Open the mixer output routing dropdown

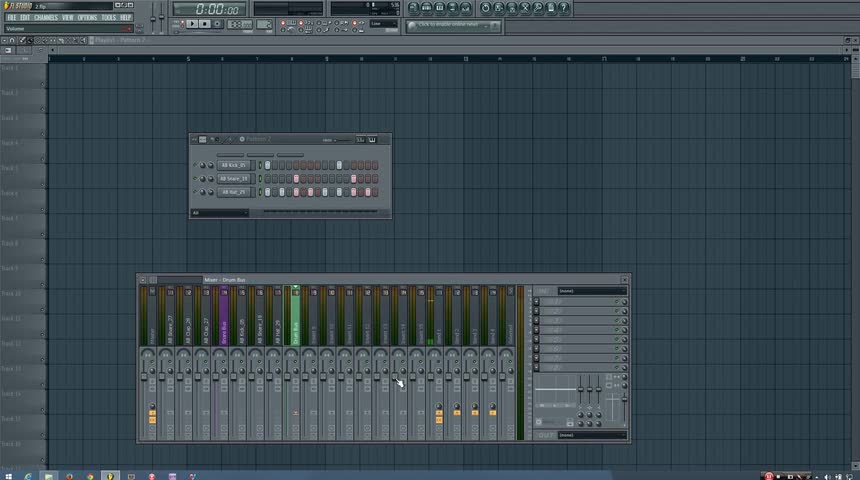tap(592, 435)
